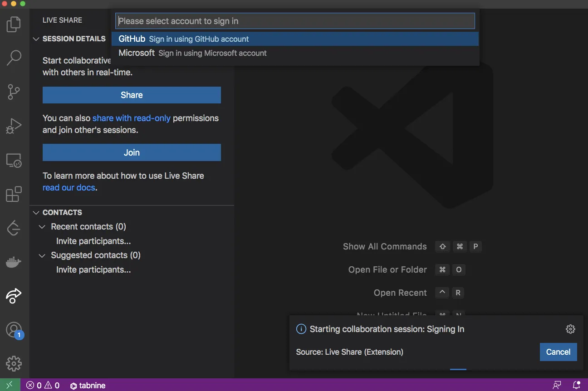Choose GitHub account to sign in
The image size is (588, 391).
pyautogui.click(x=295, y=39)
